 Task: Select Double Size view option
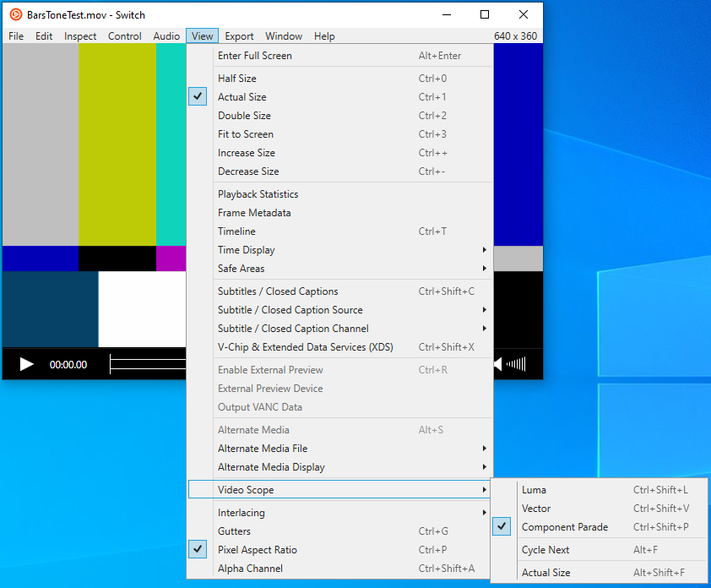pyautogui.click(x=339, y=116)
